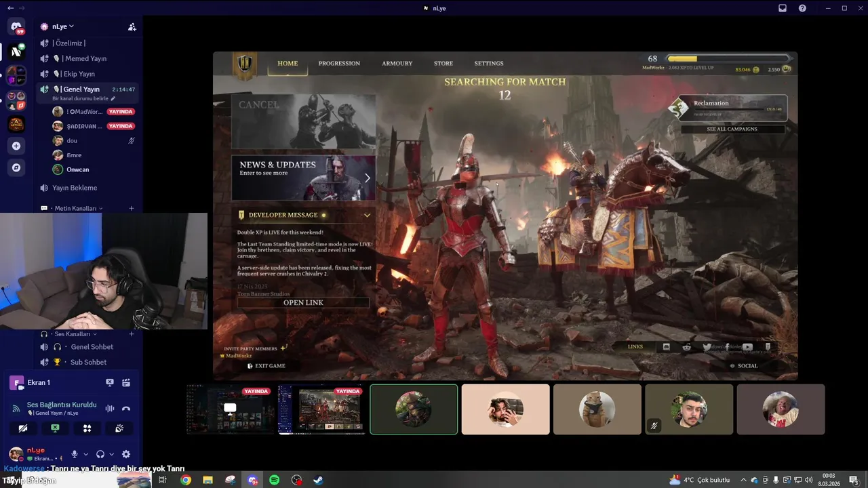Click the Task View taskbar icon
868x488 pixels.
[163, 480]
